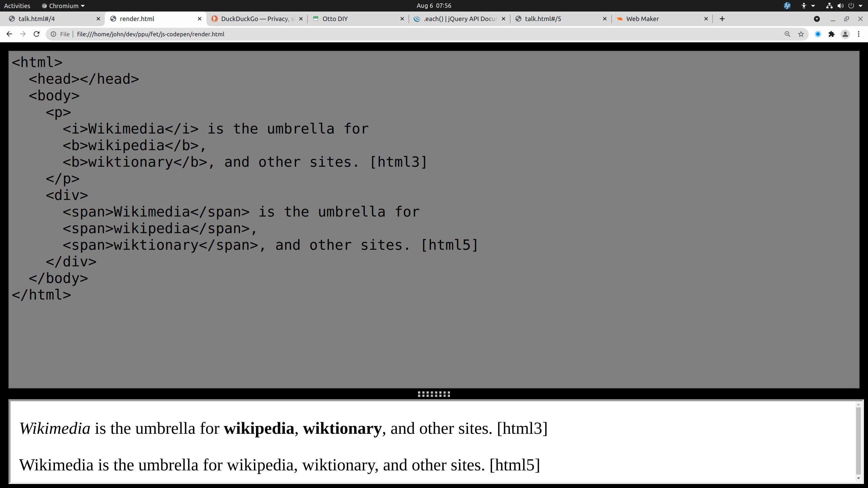The image size is (868, 488).
Task: Open the Extensions puzzle icon
Action: [831, 34]
